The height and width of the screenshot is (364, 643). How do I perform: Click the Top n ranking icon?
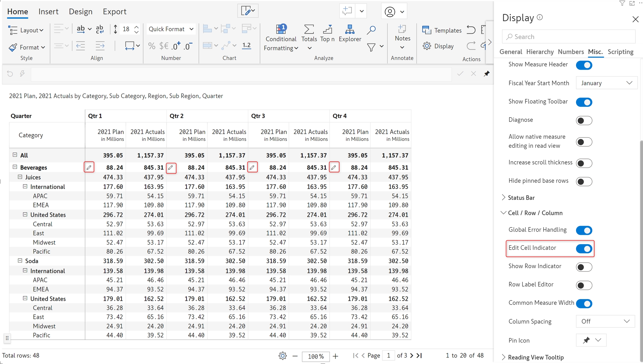327,29
